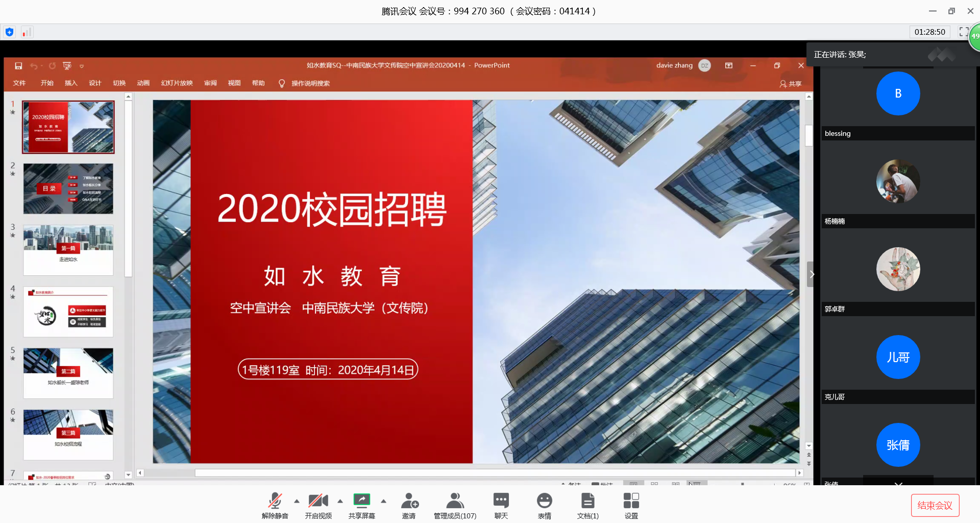This screenshot has width=980, height=523.
Task: Click the share screen icon
Action: click(x=361, y=501)
